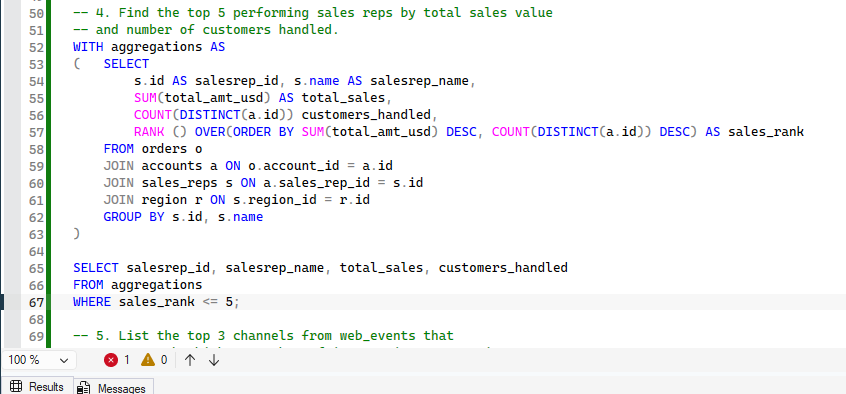Click 'FROM aggregations' on line 66

tap(138, 284)
